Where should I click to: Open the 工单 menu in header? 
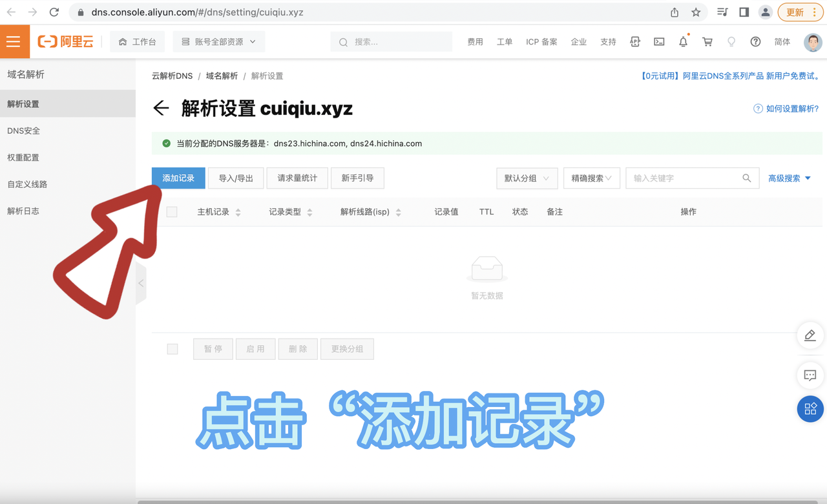click(x=505, y=41)
